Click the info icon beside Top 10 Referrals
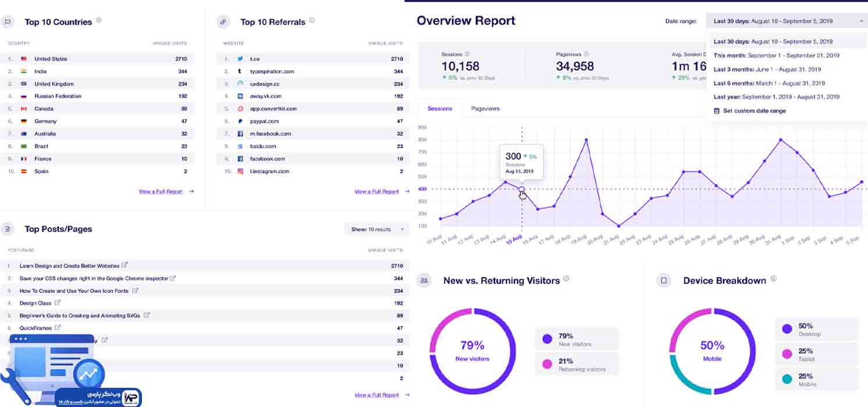Image resolution: width=868 pixels, height=407 pixels. tap(312, 20)
